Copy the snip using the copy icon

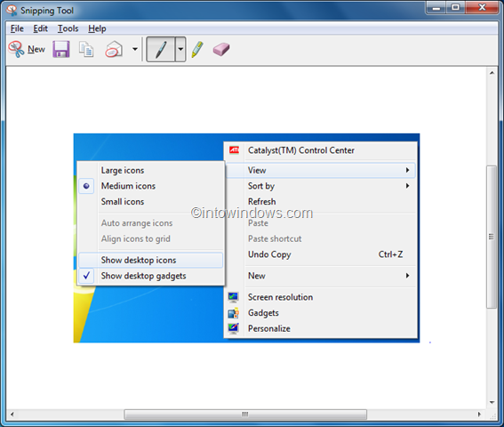click(86, 49)
